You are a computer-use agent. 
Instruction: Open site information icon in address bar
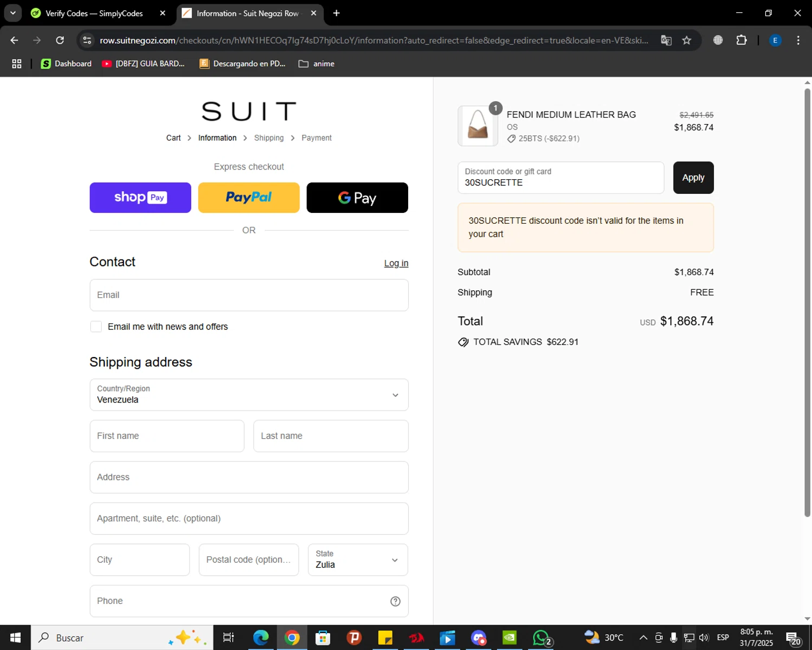[87, 40]
